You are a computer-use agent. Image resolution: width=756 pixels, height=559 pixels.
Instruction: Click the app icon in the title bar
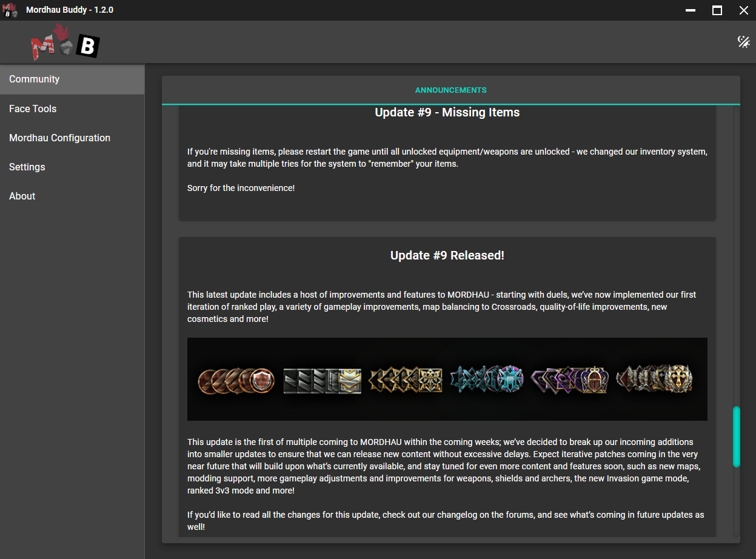[x=10, y=10]
